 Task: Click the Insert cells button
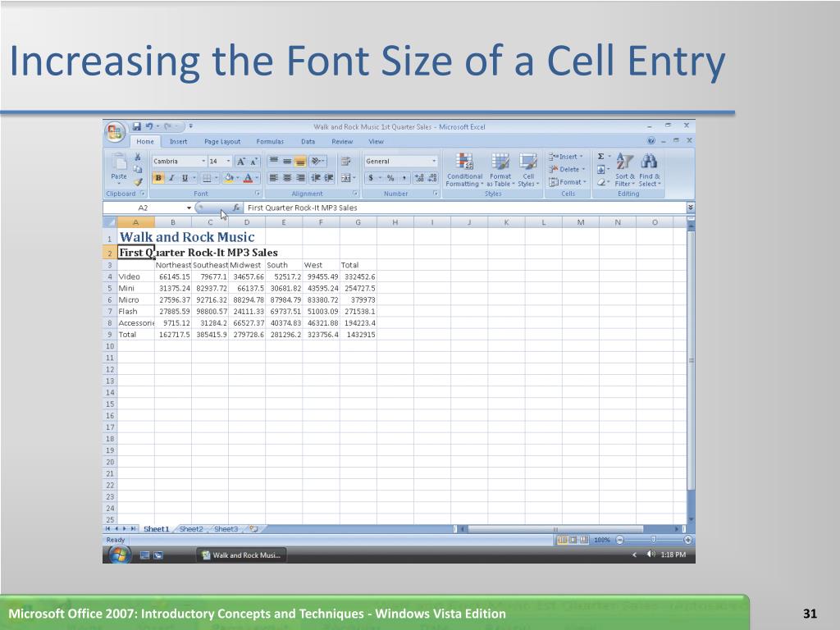tap(566, 157)
